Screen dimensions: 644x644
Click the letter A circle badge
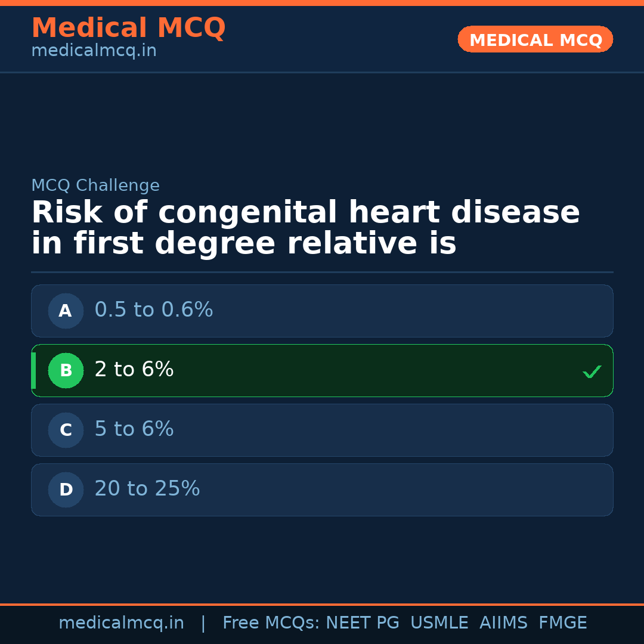coord(66,311)
